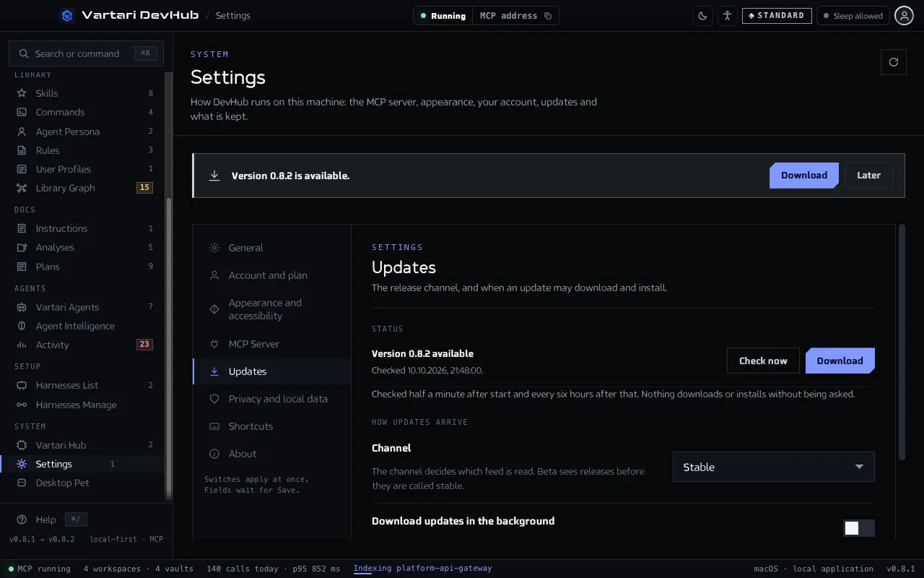Open Help from the sidebar footer
924x578 pixels.
pos(45,519)
